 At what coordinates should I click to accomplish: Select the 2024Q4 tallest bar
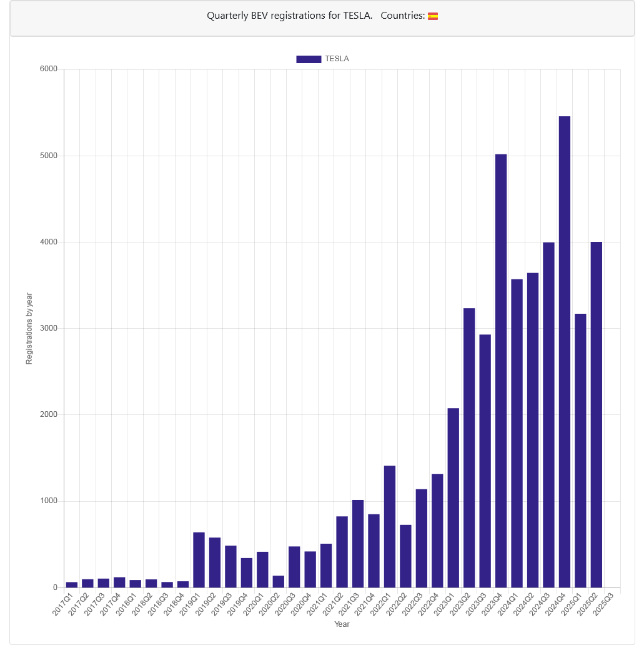pos(564,352)
